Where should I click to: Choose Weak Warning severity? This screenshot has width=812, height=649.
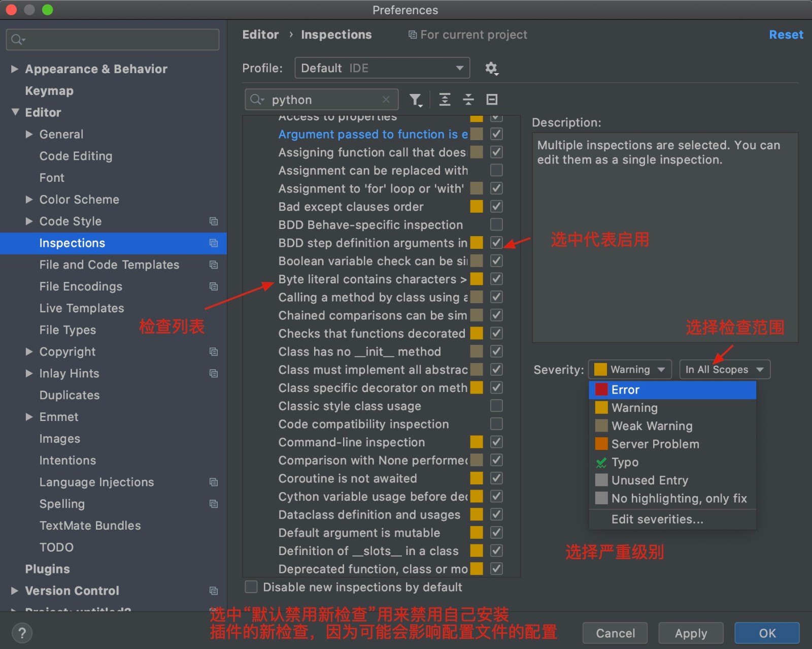point(672,426)
